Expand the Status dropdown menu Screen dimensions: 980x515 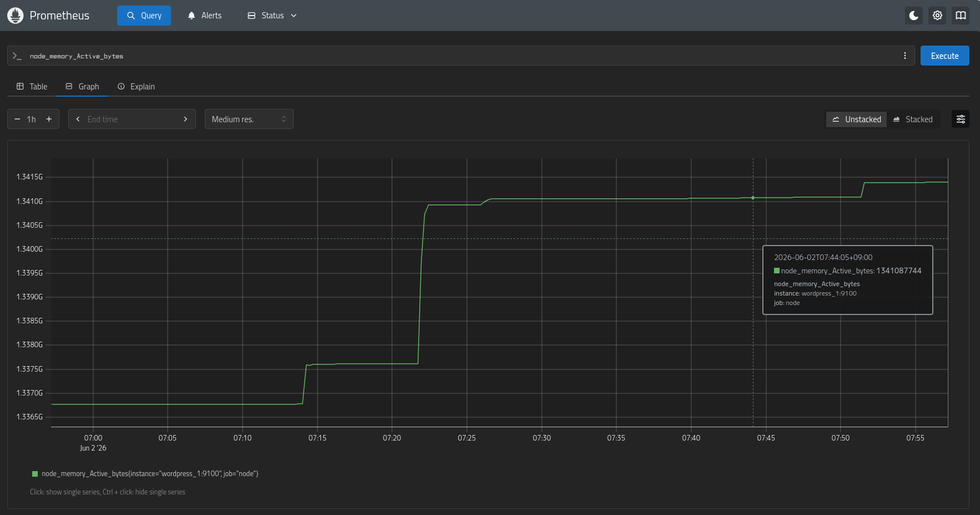pos(272,16)
